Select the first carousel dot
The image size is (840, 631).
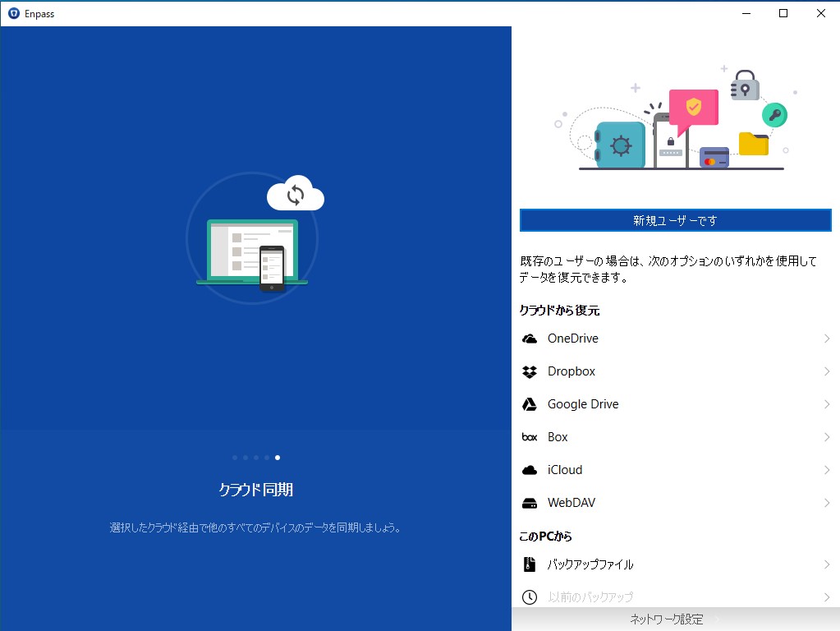point(234,458)
